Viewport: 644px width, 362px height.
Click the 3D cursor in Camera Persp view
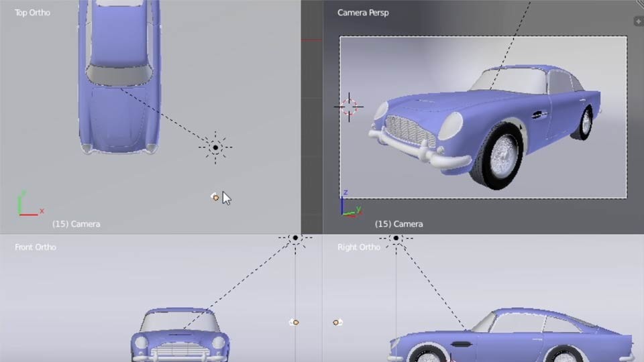click(349, 107)
